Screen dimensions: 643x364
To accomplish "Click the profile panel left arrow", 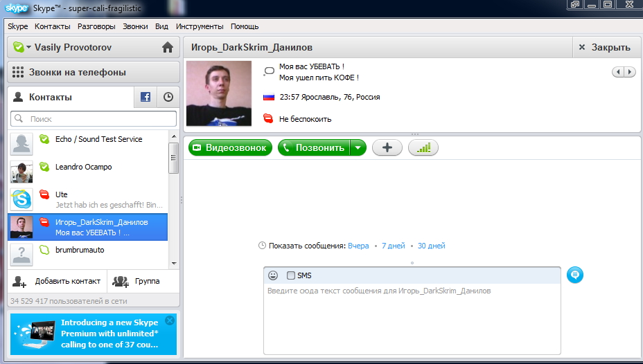I will tap(618, 72).
